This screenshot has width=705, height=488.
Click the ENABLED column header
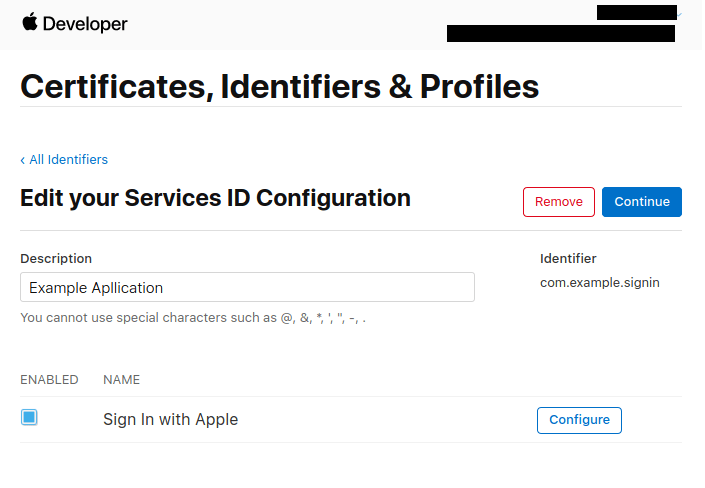click(x=49, y=380)
